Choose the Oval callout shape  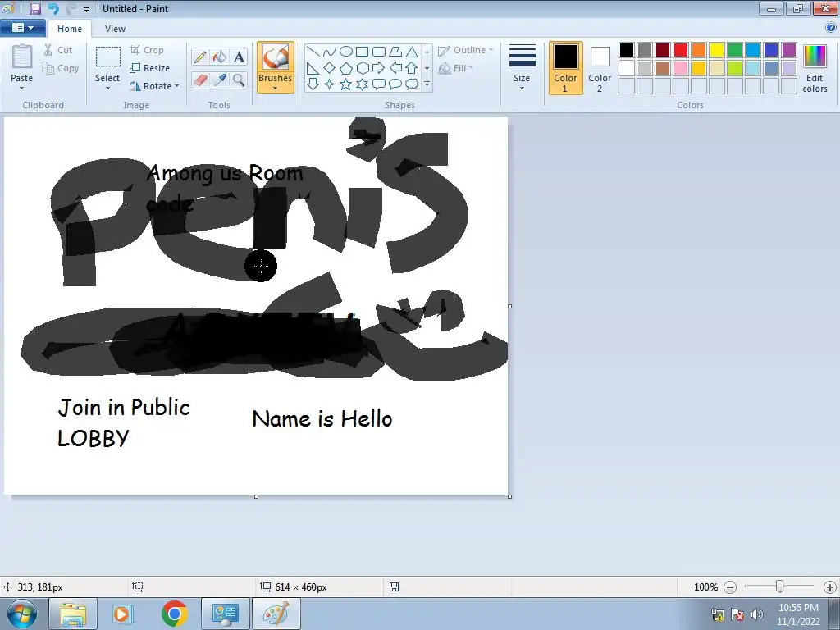[x=396, y=84]
